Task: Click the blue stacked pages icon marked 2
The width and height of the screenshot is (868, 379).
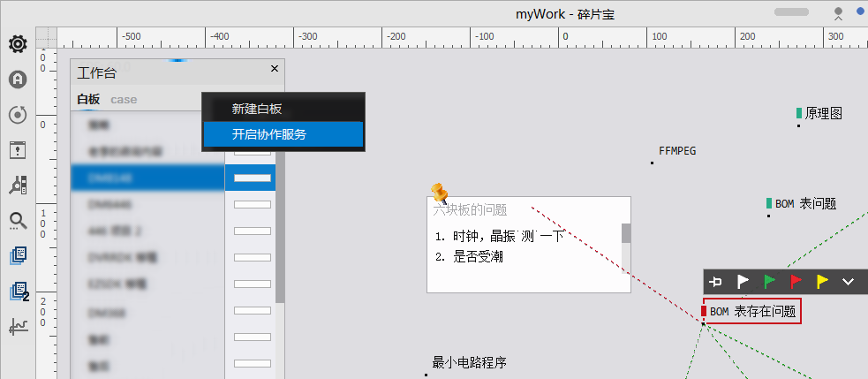Action: [19, 292]
